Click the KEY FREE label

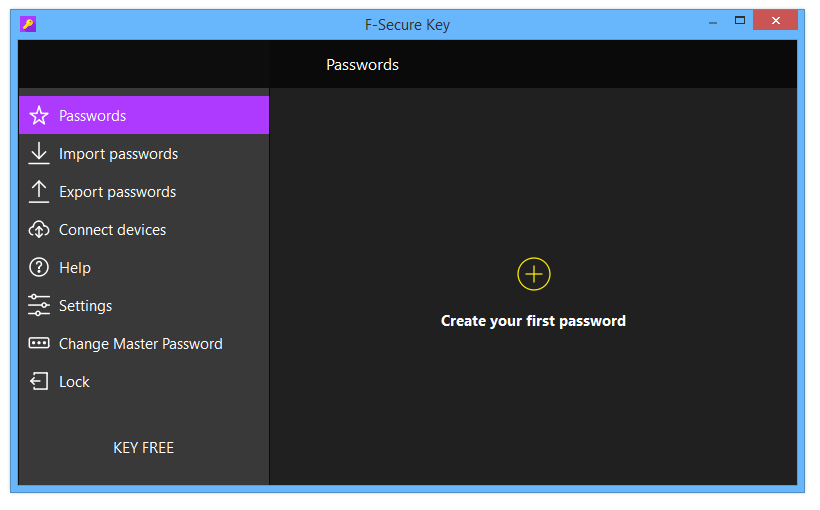[143, 448]
